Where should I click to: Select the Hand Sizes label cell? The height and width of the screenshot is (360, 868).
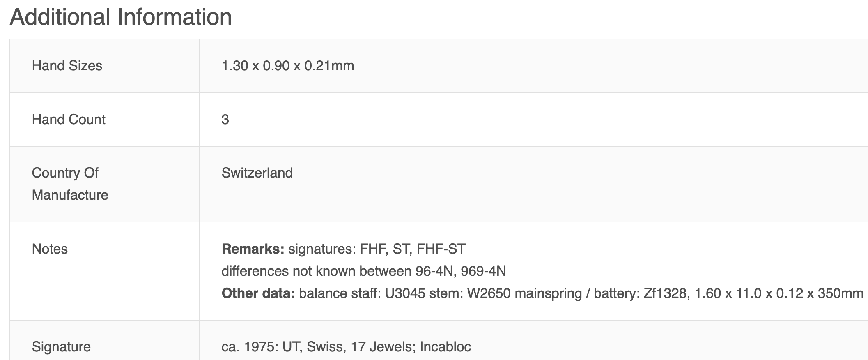pos(105,66)
